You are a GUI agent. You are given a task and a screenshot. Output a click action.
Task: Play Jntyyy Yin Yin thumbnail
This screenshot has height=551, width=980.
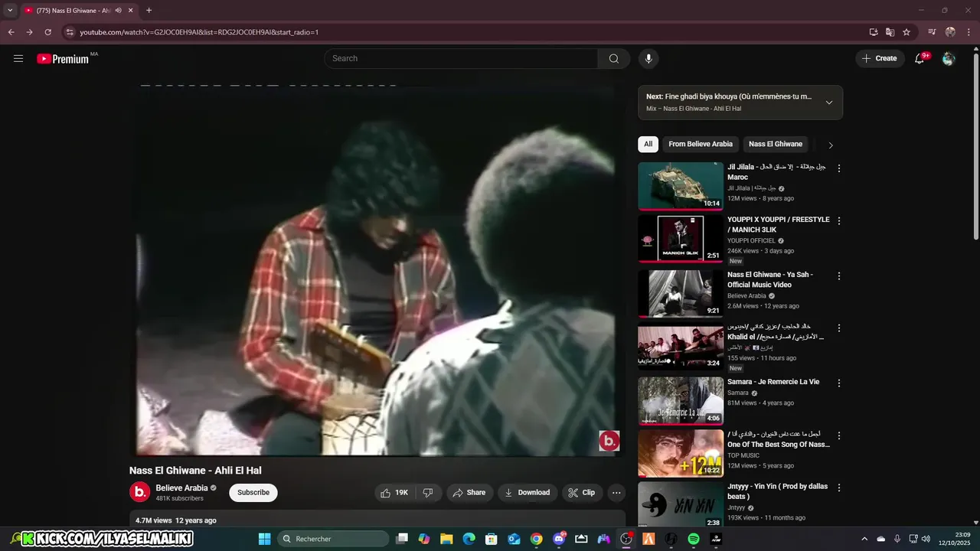click(681, 505)
